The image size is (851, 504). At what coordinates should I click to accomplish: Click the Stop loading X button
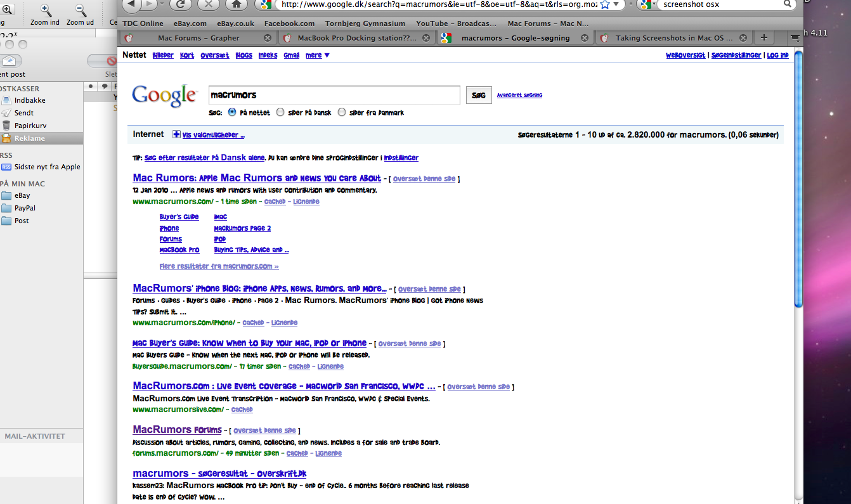(209, 4)
